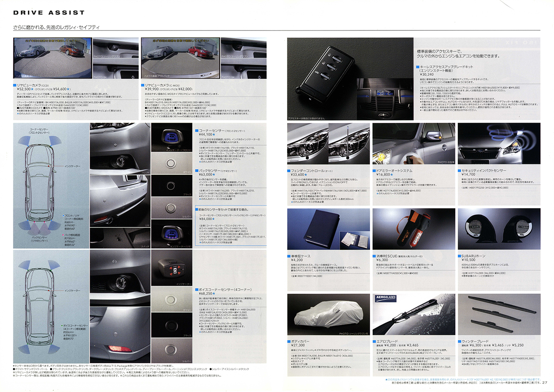Open the rear bumper photo labeled リヤ
554x392 pixels.
[x=120, y=201]
